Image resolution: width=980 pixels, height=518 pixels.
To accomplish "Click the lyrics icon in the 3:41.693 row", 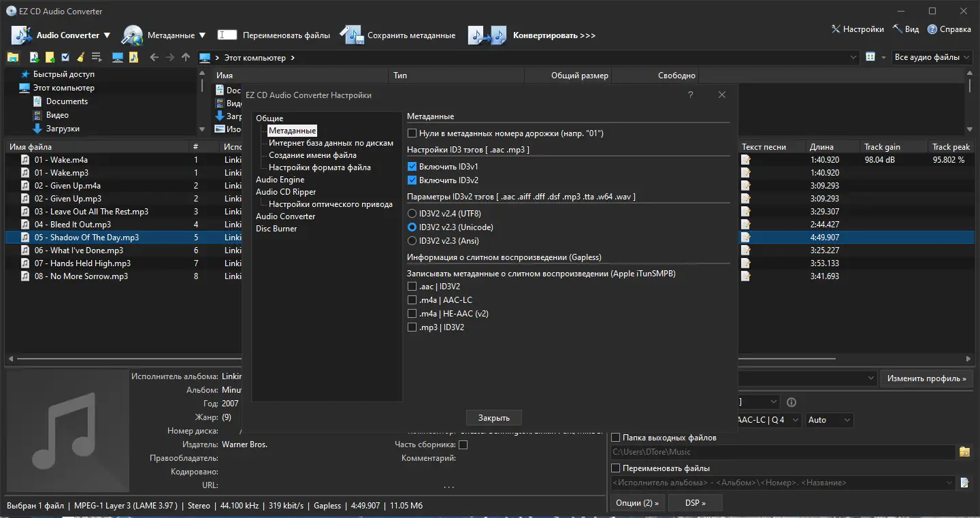I will coord(746,276).
